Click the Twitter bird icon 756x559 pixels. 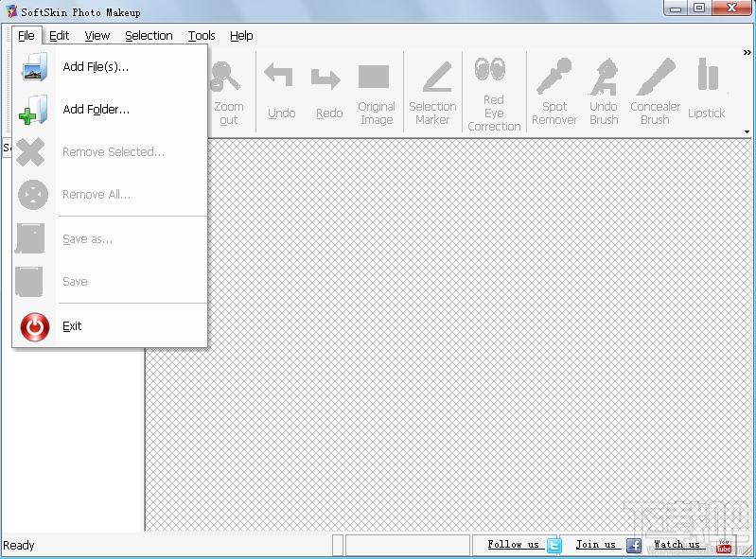[x=554, y=545]
